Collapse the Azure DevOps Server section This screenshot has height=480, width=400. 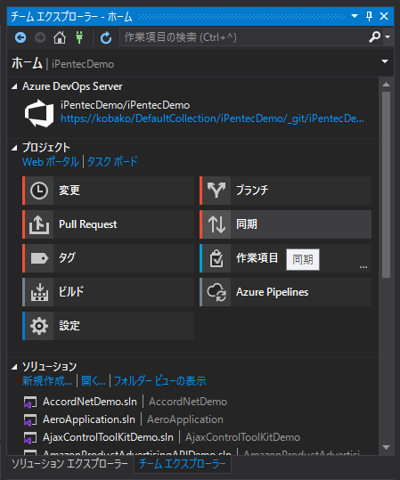coord(14,87)
